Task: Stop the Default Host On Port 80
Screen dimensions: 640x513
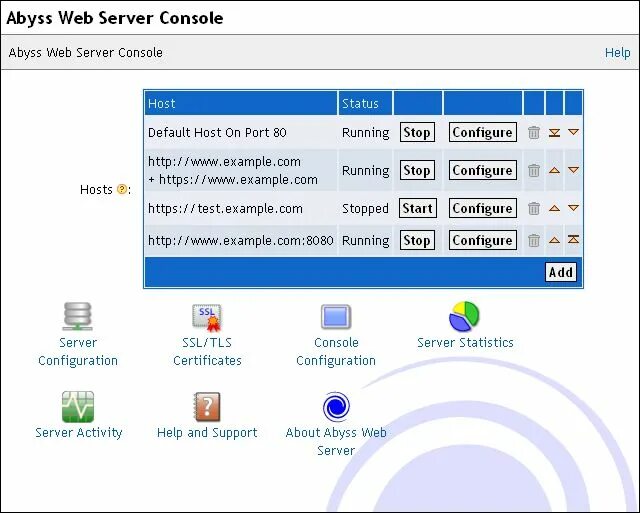Action: pyautogui.click(x=417, y=132)
